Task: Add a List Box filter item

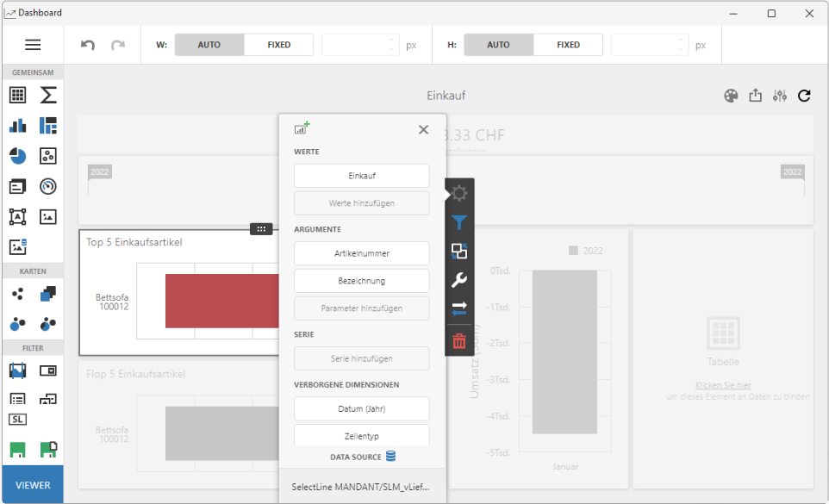Action: [17, 400]
